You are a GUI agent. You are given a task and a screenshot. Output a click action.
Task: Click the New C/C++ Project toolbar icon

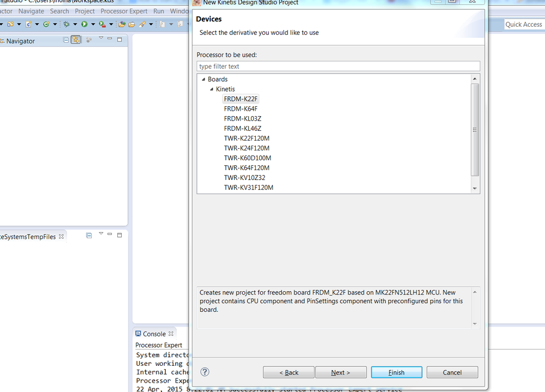pos(10,24)
